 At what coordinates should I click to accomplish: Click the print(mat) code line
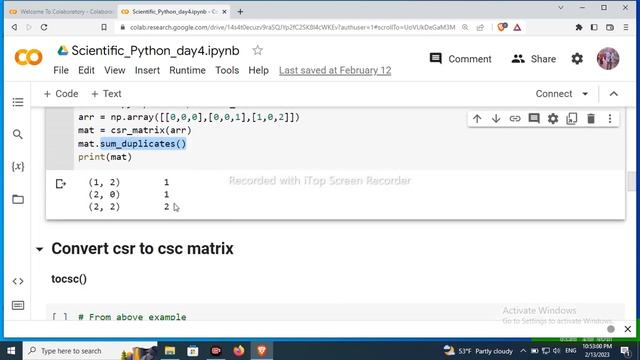point(105,157)
